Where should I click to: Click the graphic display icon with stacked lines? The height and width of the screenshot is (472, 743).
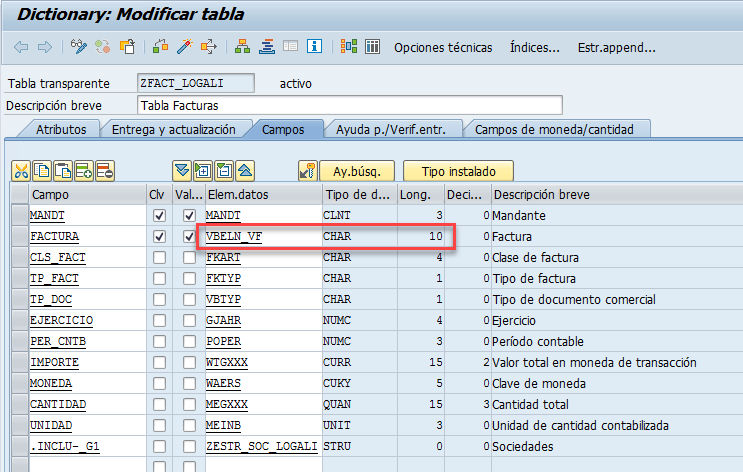coord(267,46)
